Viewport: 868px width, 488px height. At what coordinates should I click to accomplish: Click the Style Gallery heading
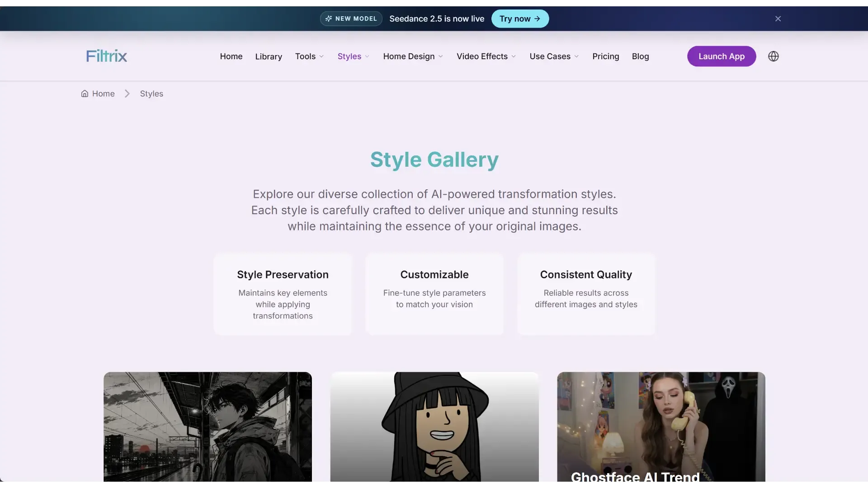(x=434, y=160)
